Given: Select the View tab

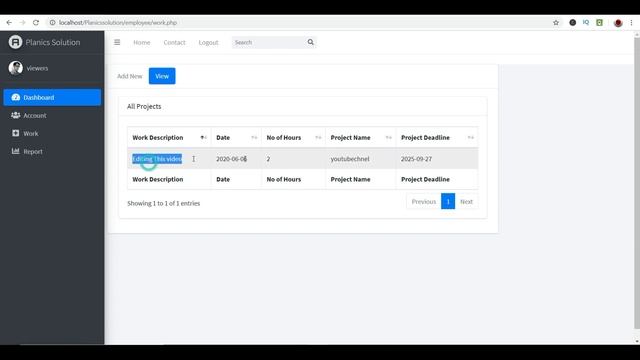Looking at the screenshot, I should [162, 76].
